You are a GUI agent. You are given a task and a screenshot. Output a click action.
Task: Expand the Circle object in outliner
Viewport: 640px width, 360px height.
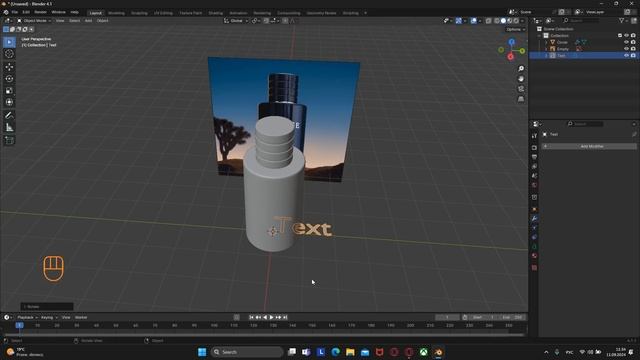pyautogui.click(x=546, y=42)
